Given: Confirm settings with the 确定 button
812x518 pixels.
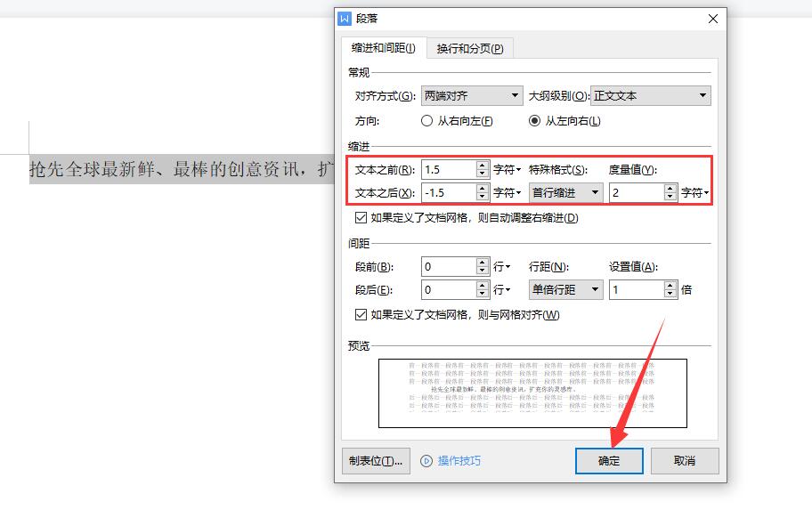Looking at the screenshot, I should (x=609, y=461).
